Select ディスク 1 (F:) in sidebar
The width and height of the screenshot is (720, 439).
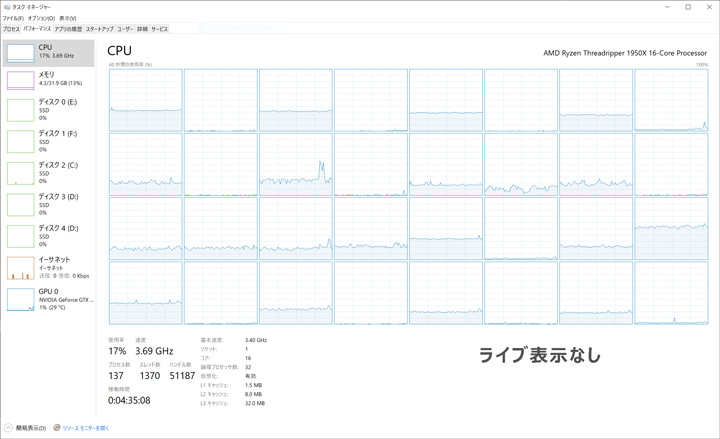point(49,141)
